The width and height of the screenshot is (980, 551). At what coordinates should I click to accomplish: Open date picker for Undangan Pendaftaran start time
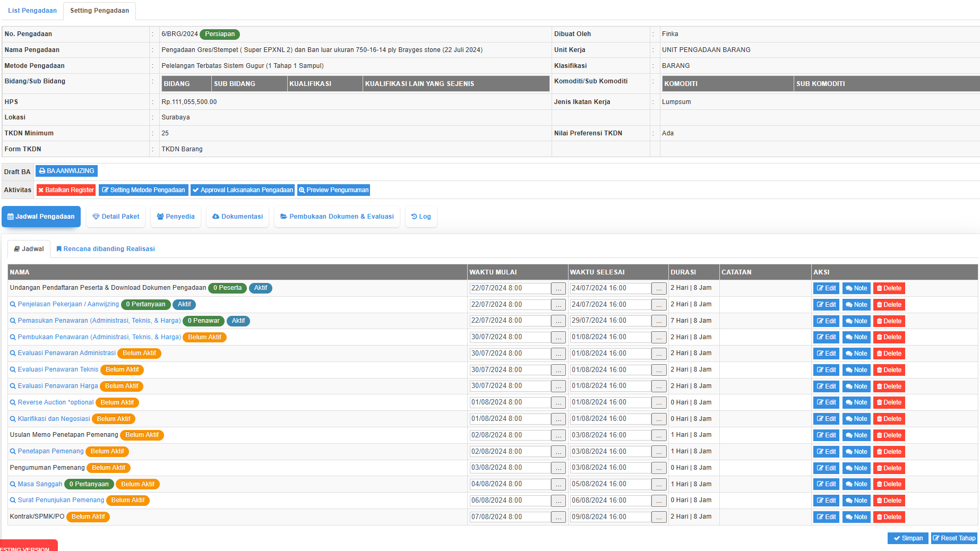click(x=558, y=288)
